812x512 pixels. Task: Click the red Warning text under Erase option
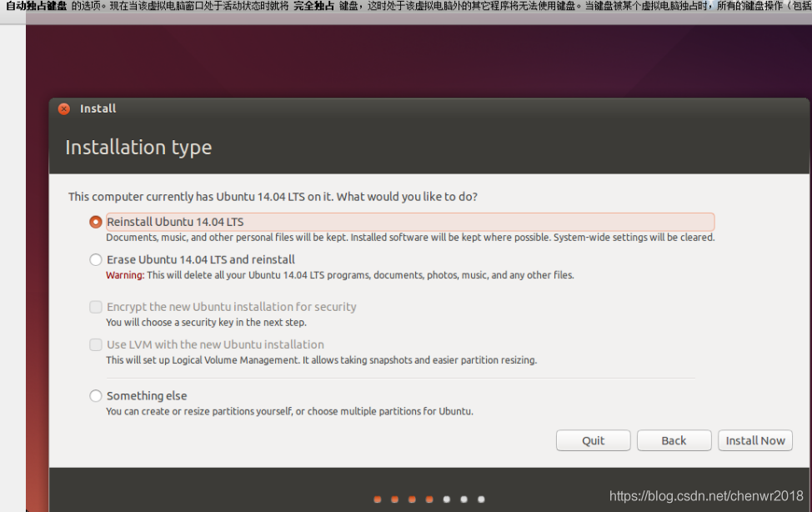(x=125, y=275)
